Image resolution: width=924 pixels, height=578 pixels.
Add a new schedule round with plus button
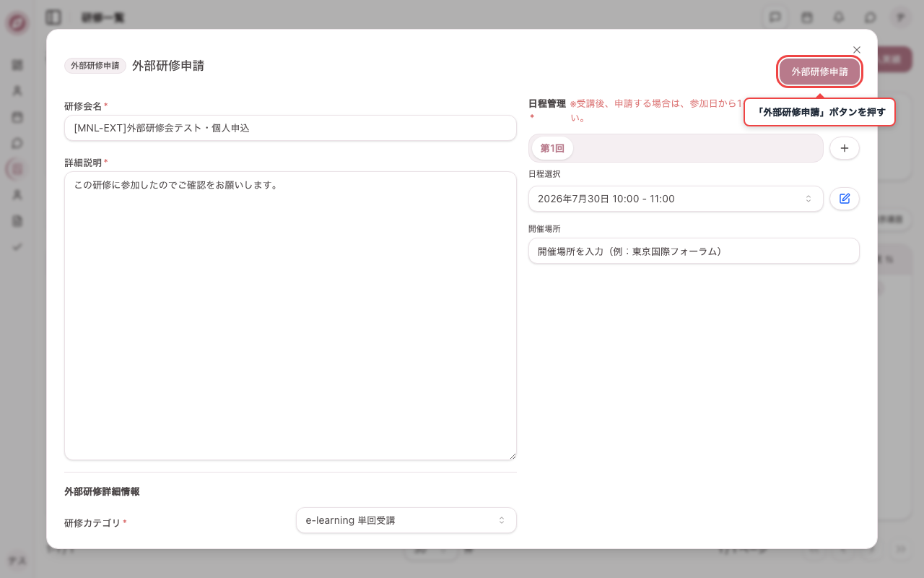(845, 148)
